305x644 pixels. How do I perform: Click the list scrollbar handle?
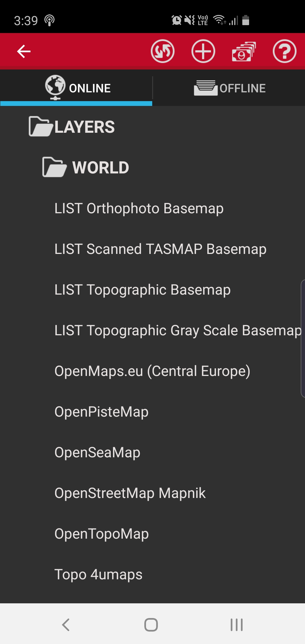(x=303, y=338)
